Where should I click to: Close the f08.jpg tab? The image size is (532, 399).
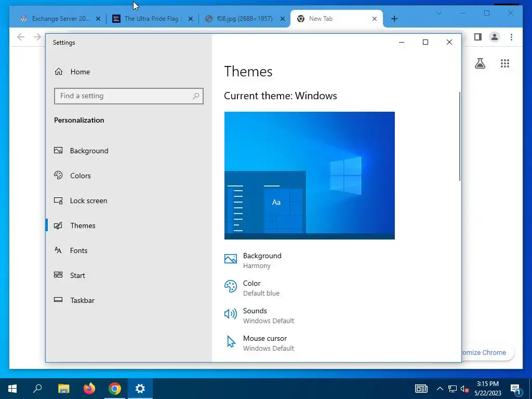[283, 19]
